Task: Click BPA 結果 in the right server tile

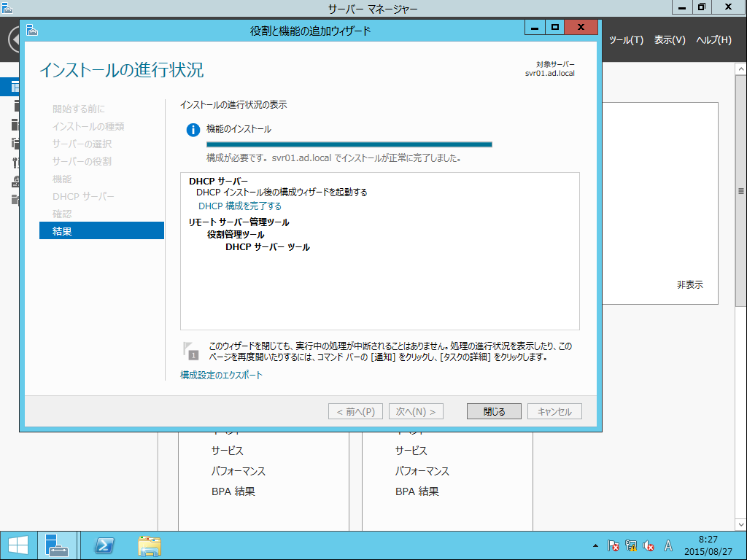Action: pyautogui.click(x=417, y=491)
